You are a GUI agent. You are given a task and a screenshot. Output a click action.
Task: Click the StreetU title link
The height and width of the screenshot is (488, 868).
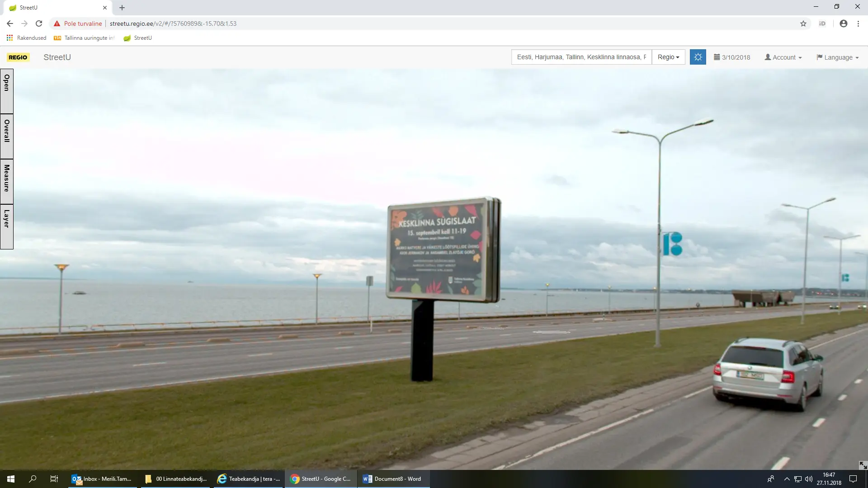(x=57, y=57)
